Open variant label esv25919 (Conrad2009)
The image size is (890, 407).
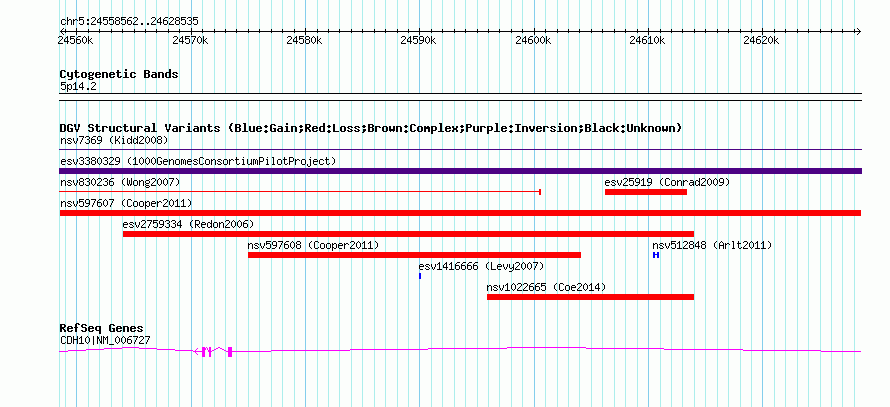(667, 182)
